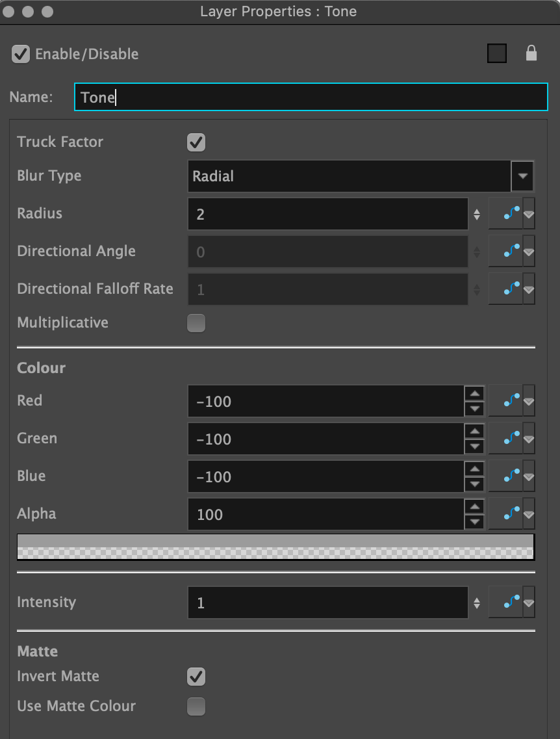560x739 pixels.
Task: Open the function dropdown beside Radius curve icon
Action: pyautogui.click(x=528, y=213)
